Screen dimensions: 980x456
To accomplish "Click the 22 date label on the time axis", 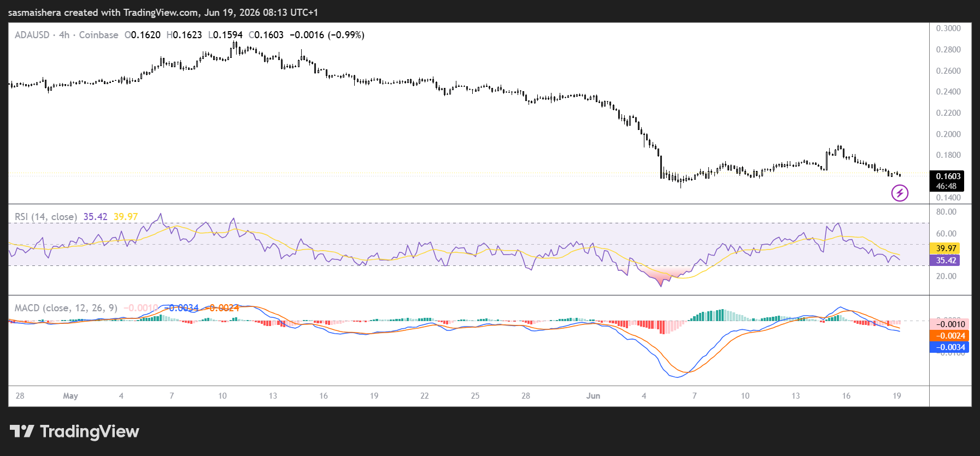I will click(x=425, y=396).
